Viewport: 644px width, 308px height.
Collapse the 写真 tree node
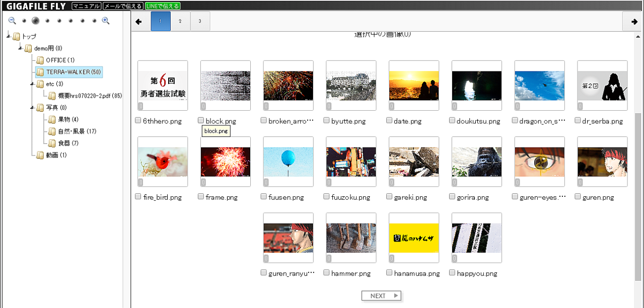pos(32,107)
